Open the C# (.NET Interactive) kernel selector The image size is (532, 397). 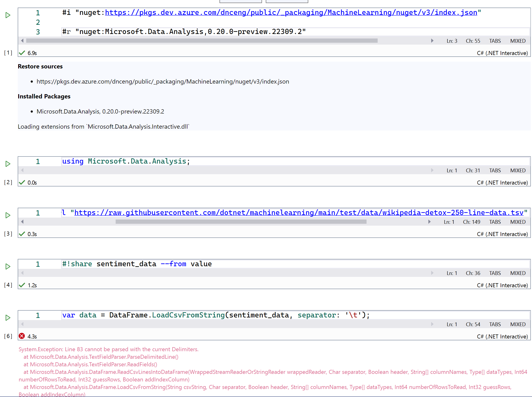502,53
